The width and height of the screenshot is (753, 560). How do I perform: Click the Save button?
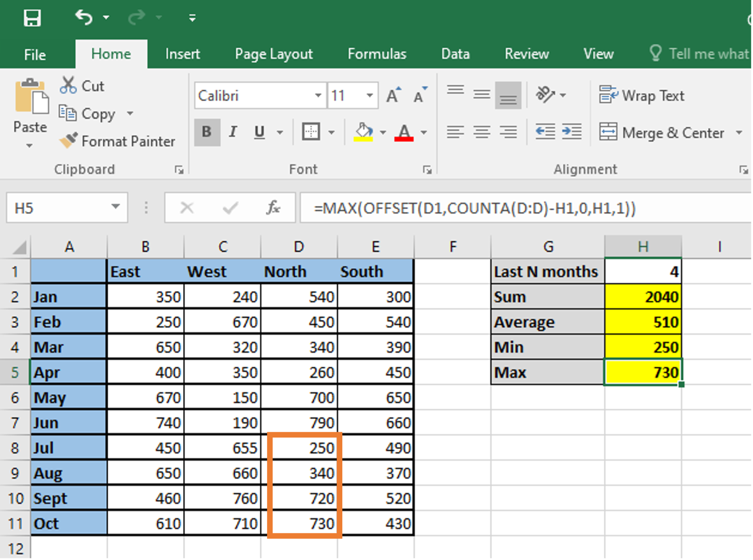point(32,18)
